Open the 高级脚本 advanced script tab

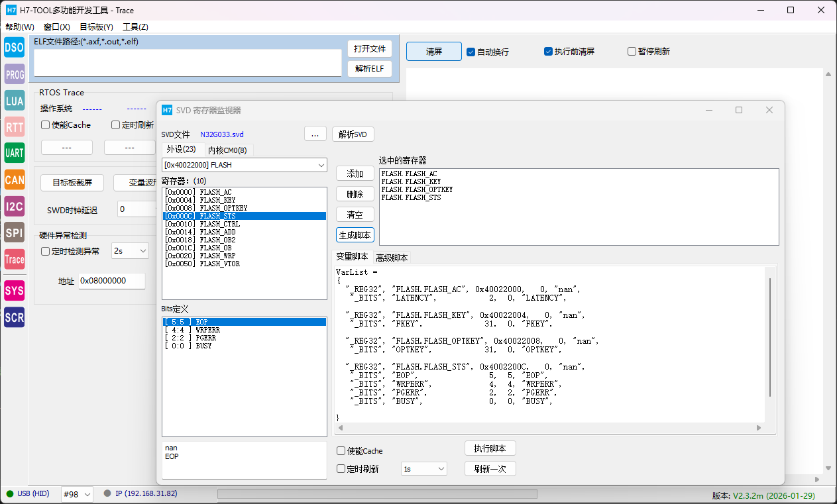(x=392, y=258)
